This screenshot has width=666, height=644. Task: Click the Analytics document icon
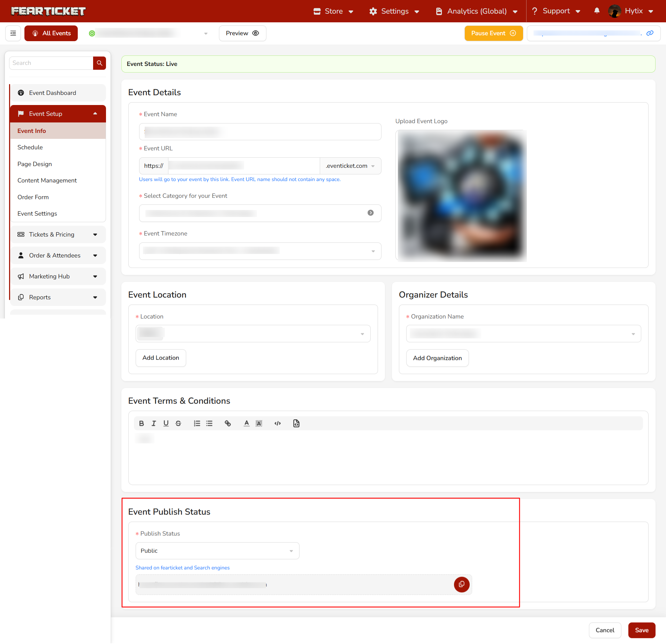(439, 11)
